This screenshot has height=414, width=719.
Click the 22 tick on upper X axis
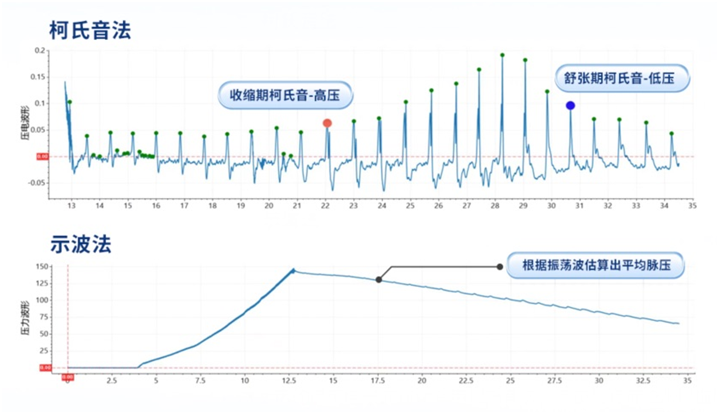tap(325, 205)
